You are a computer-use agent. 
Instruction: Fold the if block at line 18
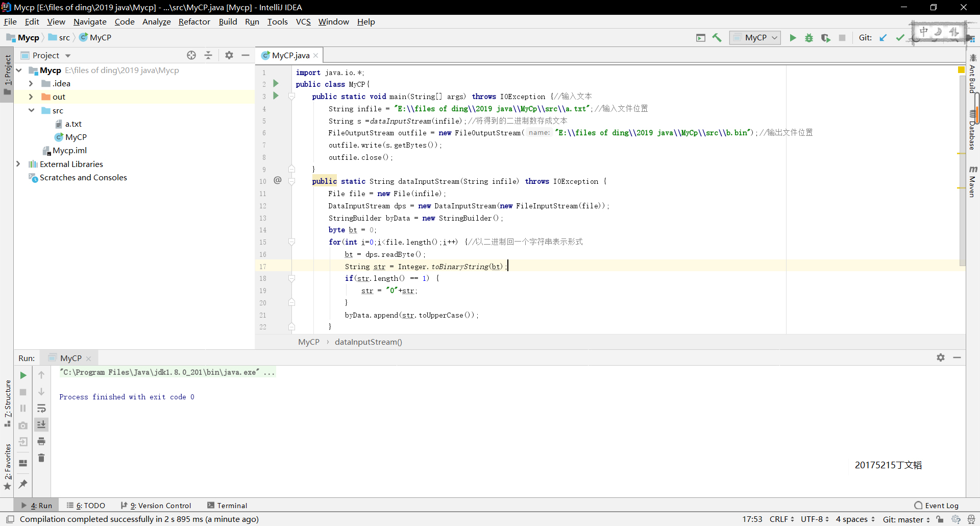(292, 278)
